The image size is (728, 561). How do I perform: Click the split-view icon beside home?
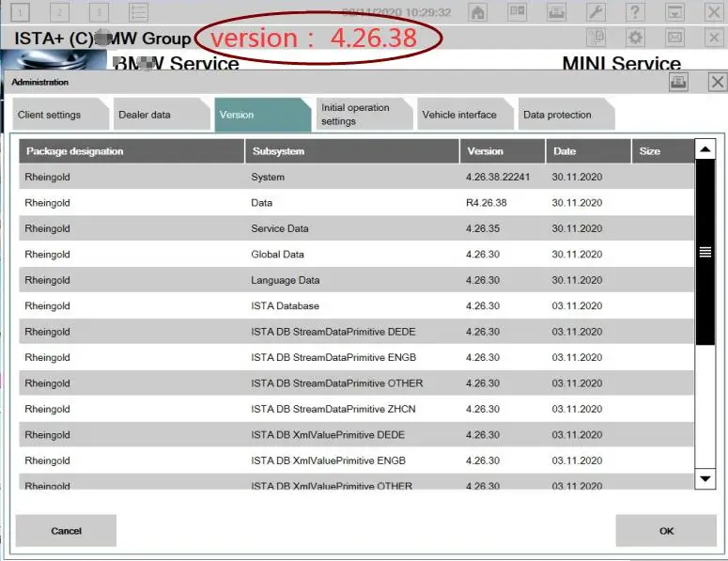pyautogui.click(x=518, y=11)
